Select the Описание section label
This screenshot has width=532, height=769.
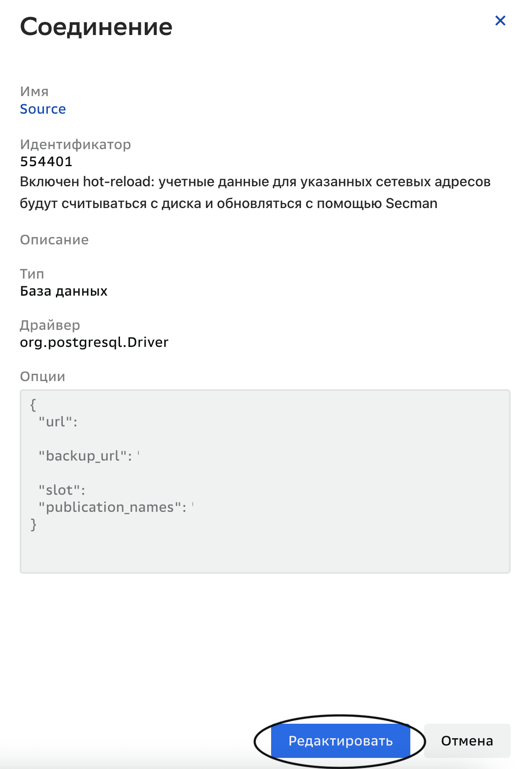click(54, 240)
